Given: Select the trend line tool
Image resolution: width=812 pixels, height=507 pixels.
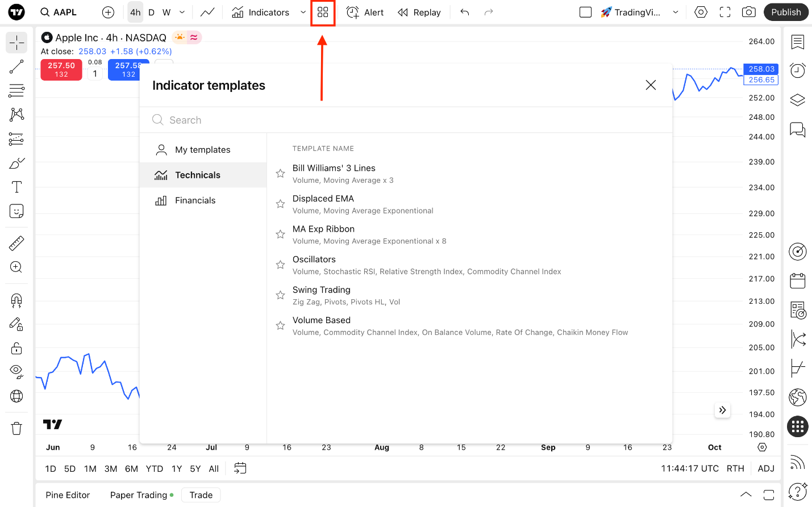Looking at the screenshot, I should (16, 66).
